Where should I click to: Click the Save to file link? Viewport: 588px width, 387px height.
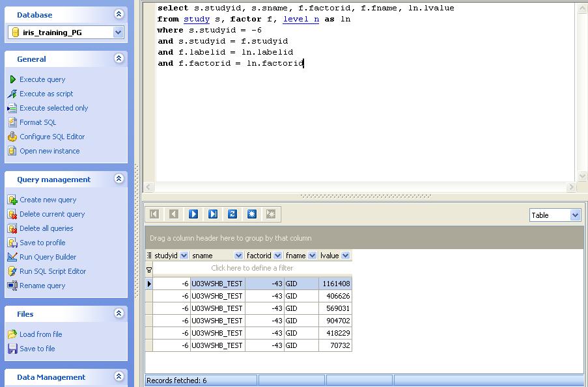[x=37, y=349]
